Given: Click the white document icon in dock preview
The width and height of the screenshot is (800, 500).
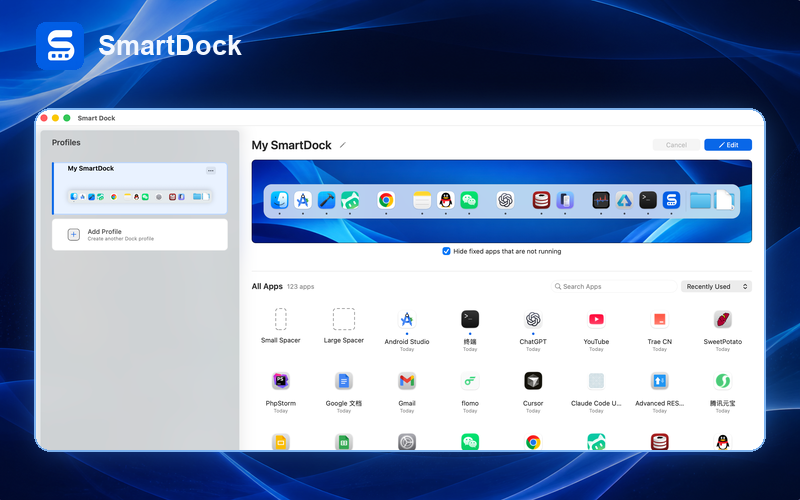Looking at the screenshot, I should 724,201.
